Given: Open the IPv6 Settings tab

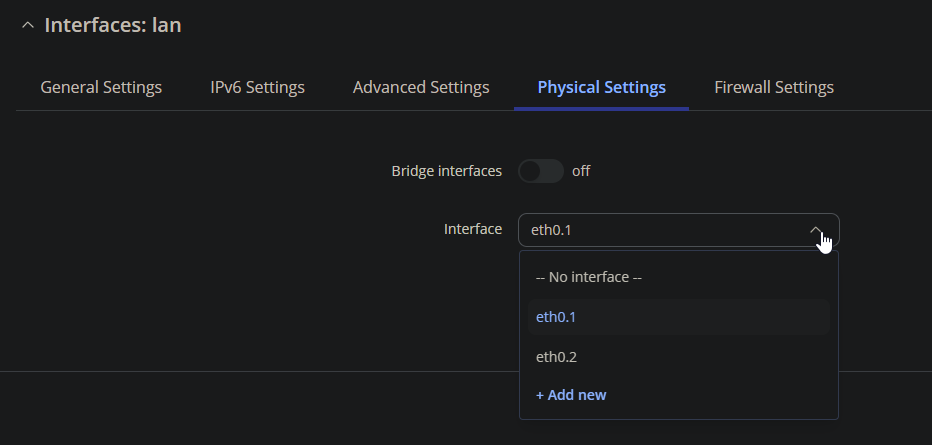Looking at the screenshot, I should pyautogui.click(x=257, y=87).
